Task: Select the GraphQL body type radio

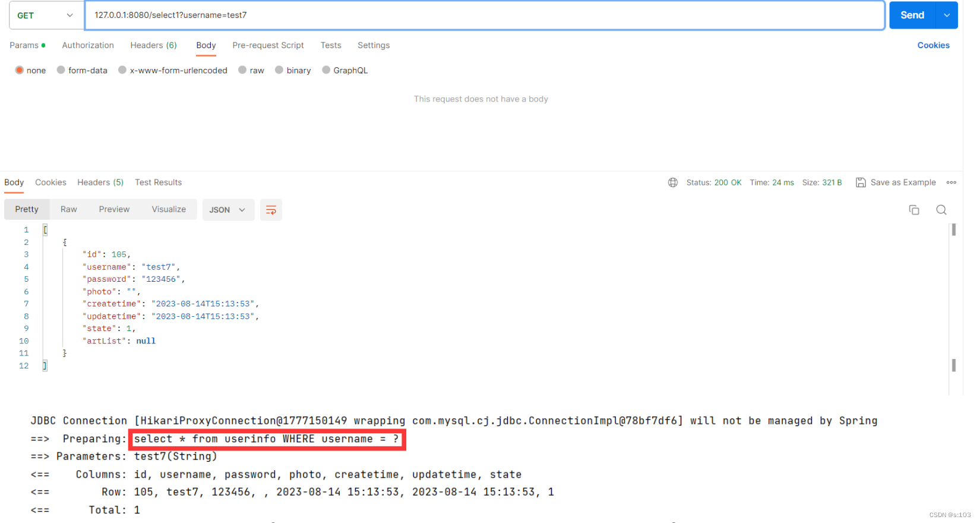Action: coord(326,70)
